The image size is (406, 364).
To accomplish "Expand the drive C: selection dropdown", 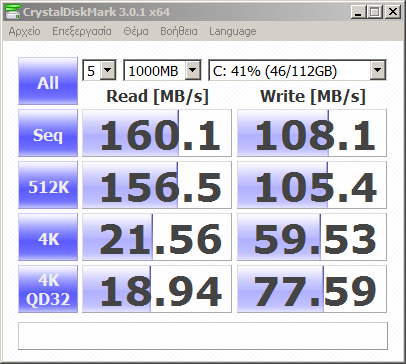I will 377,70.
